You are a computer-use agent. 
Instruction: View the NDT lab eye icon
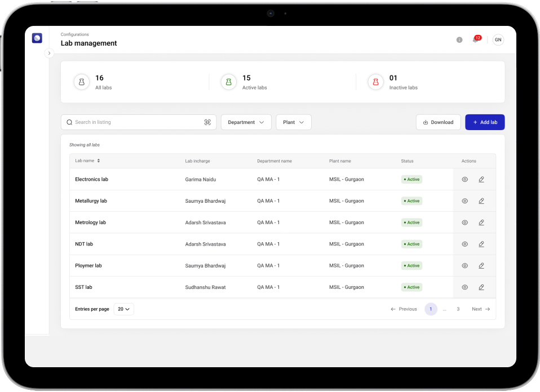tap(465, 244)
